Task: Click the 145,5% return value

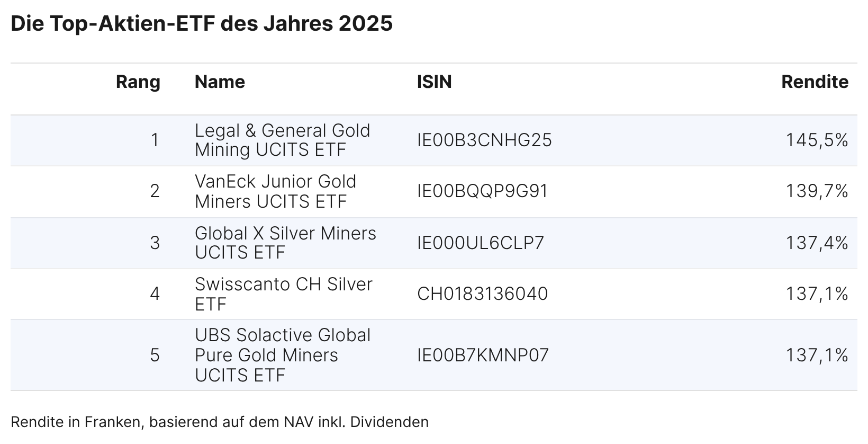Action: [817, 140]
